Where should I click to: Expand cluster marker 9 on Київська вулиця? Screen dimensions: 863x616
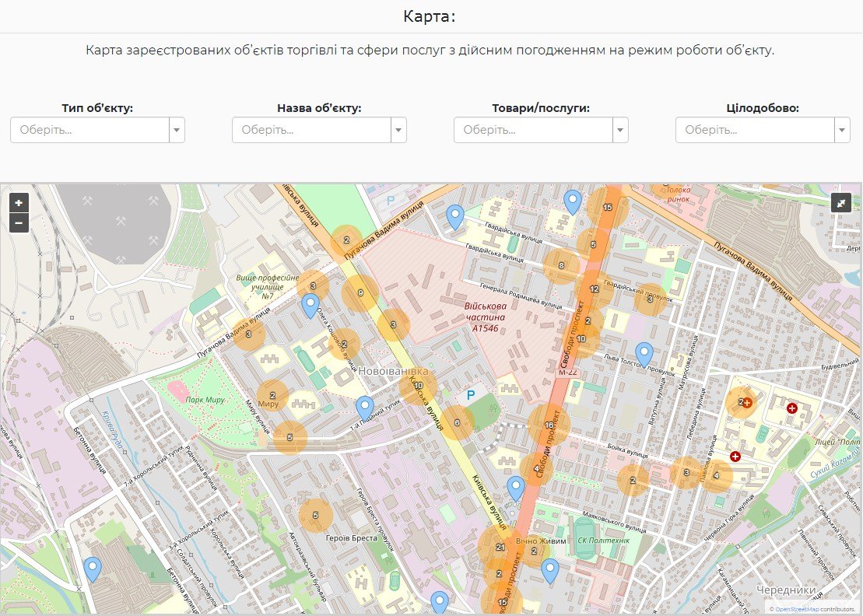coord(360,293)
